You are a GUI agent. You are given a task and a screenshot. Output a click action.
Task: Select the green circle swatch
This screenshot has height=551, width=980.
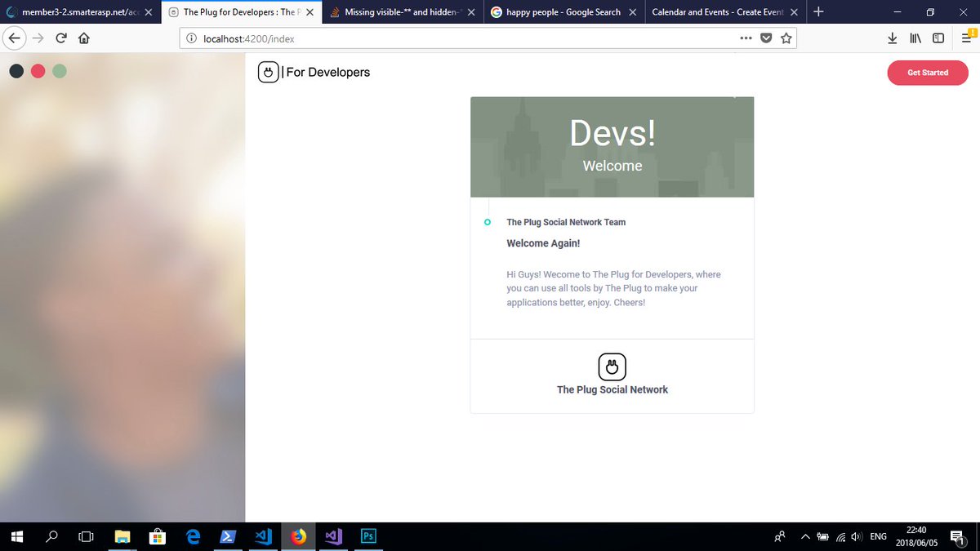tap(60, 71)
